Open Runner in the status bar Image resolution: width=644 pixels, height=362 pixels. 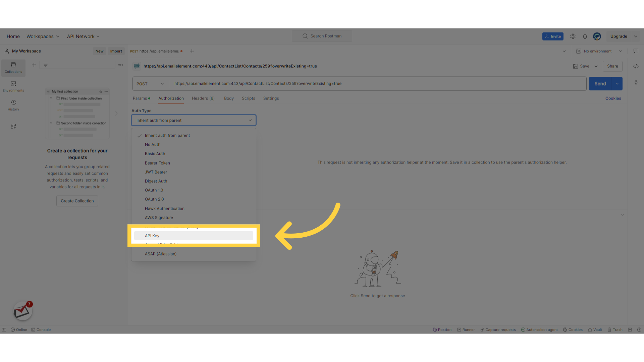coord(466,330)
